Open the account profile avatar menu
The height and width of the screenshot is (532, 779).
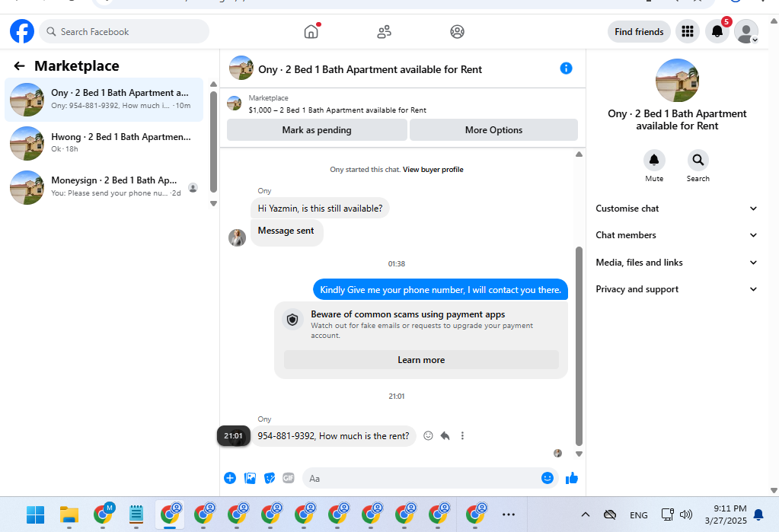pyautogui.click(x=746, y=32)
